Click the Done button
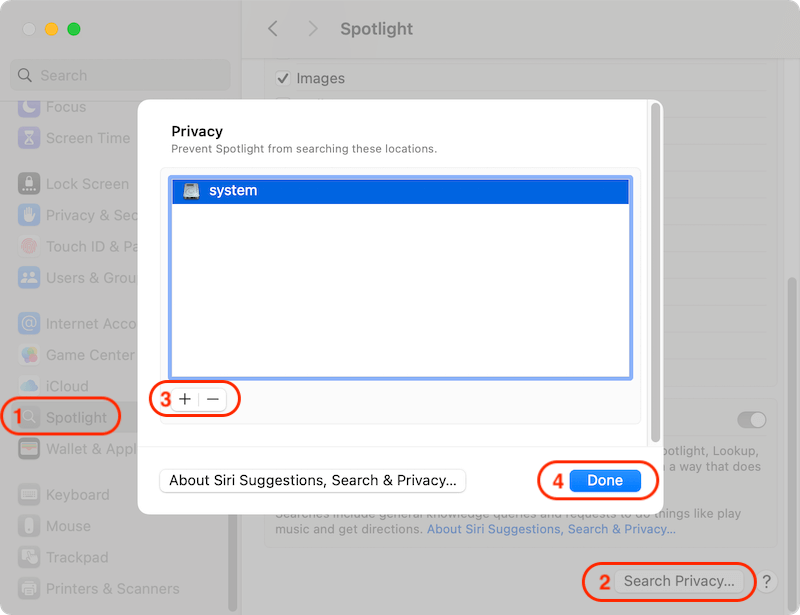 605,481
